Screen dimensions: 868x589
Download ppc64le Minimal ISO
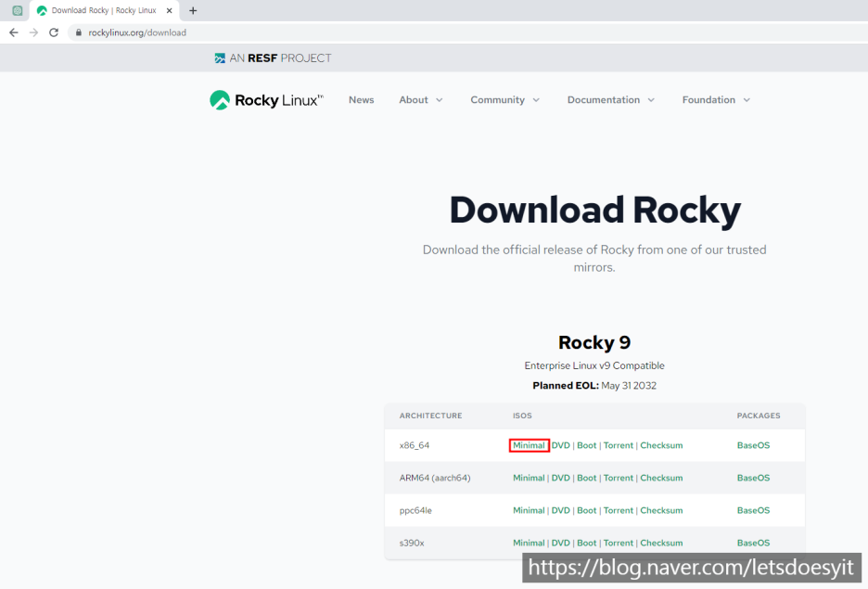(x=529, y=511)
